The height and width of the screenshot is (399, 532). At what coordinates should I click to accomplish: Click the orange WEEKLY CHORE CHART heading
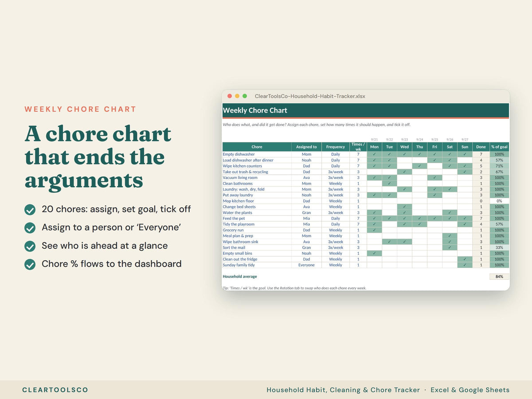(80, 109)
